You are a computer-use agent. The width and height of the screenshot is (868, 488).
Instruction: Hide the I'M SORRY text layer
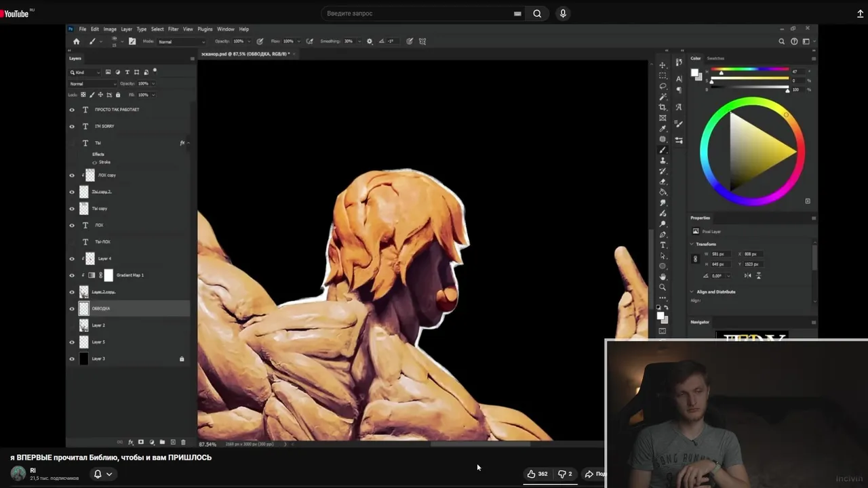(x=72, y=126)
